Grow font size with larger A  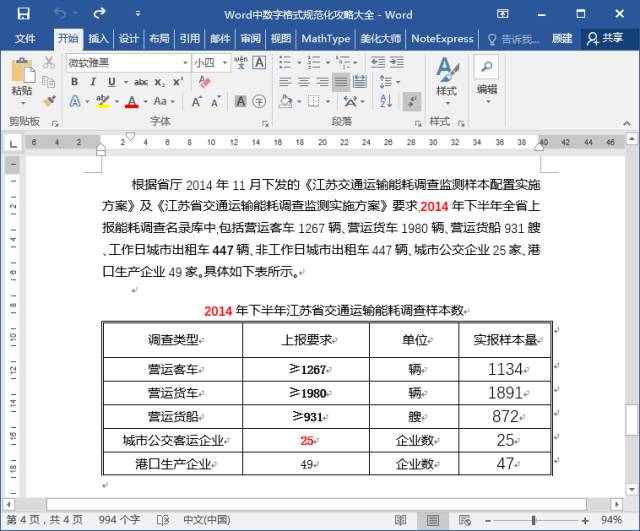(x=196, y=101)
